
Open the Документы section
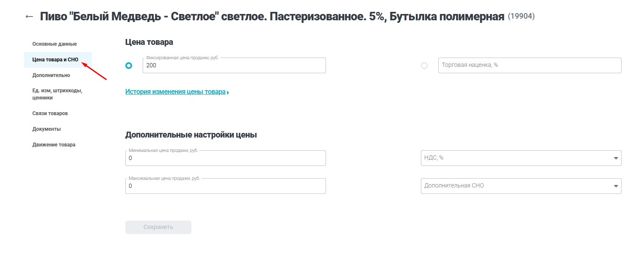[x=46, y=129]
